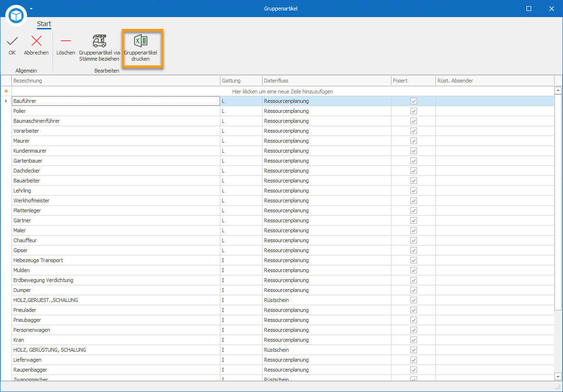
Task: Select the Plattenleger row name
Action: click(x=27, y=210)
